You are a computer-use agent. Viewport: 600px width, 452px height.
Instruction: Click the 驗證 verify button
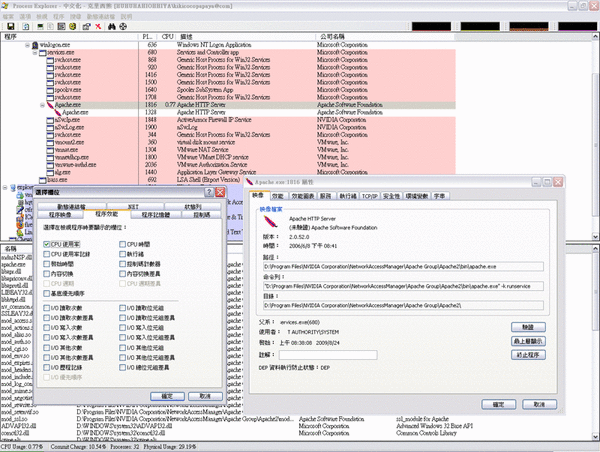coord(528,327)
